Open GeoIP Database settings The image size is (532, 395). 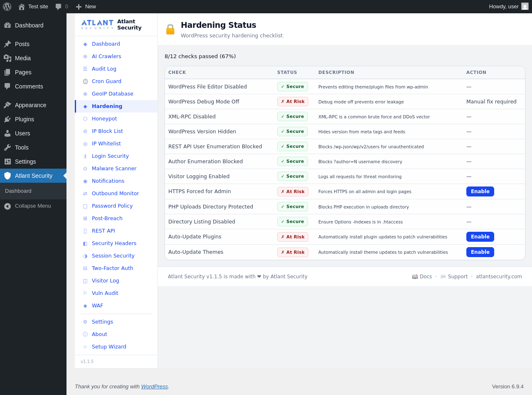point(116,94)
